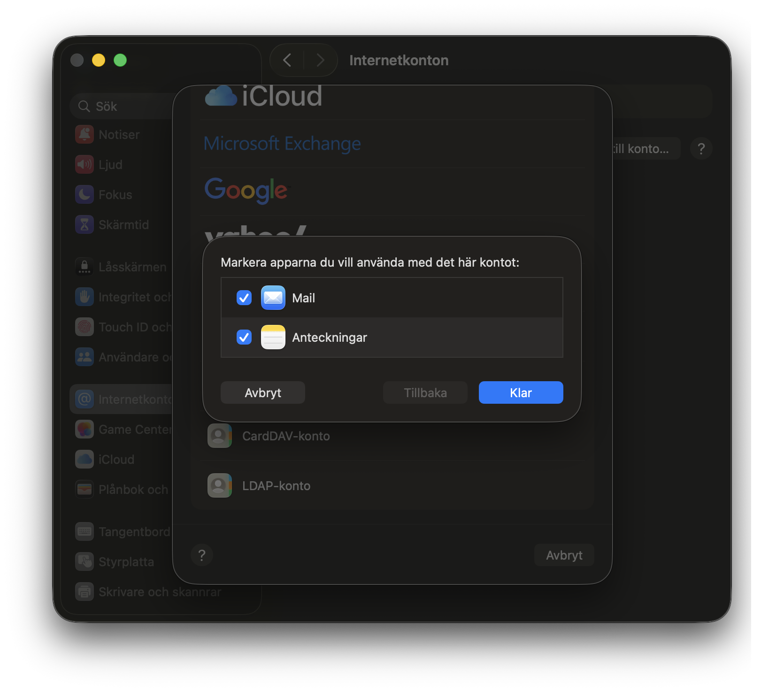Click the Tillbaka button

click(425, 392)
